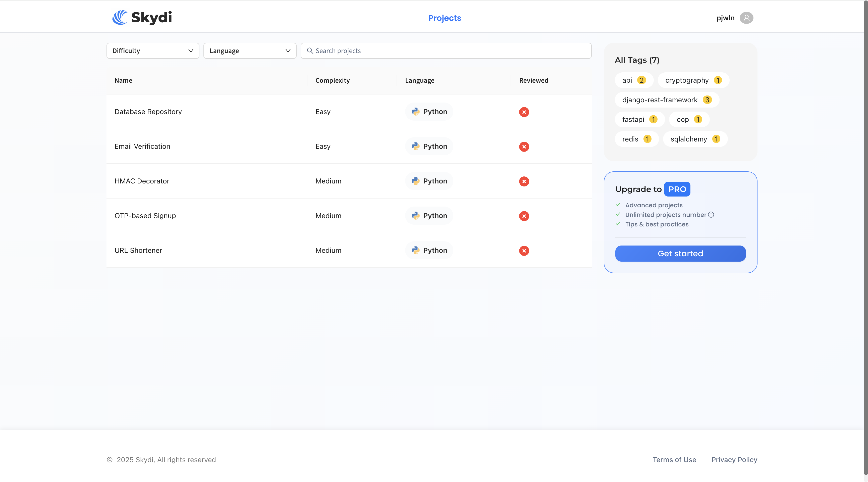Open the OTP-based Signup project
The height and width of the screenshot is (482, 868).
[x=145, y=216]
